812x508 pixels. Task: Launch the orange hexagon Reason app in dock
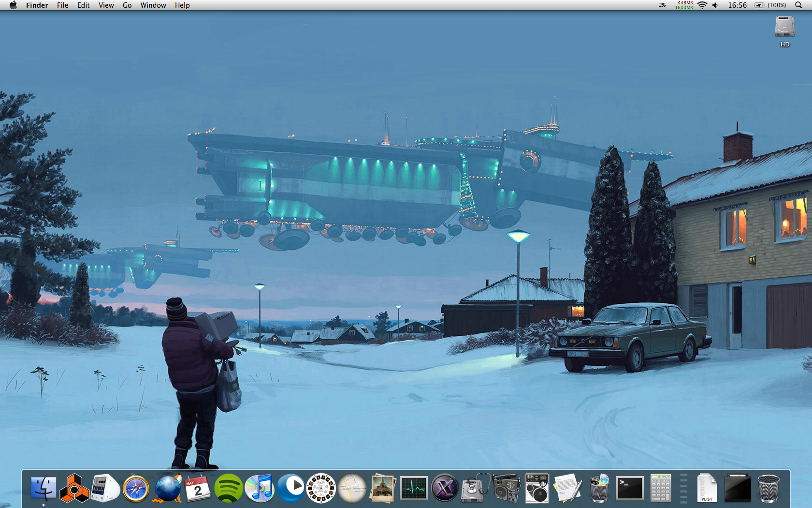74,488
